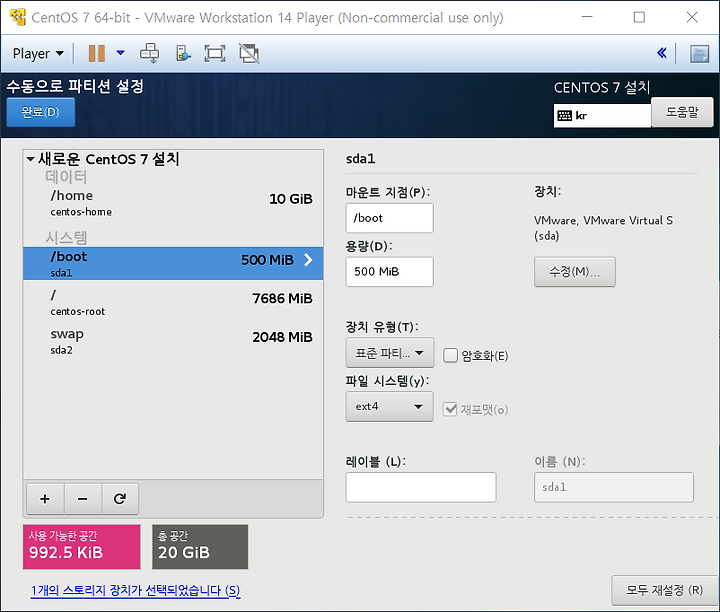Select the kr keyboard layout indicator

pos(602,116)
